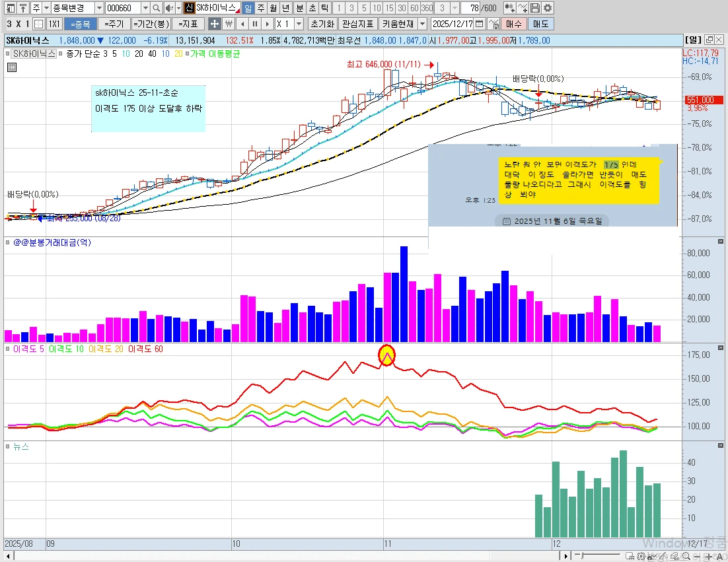Select the 60 interval tab
Image resolution: width=728 pixels, height=562 pixels.
[x=415, y=8]
